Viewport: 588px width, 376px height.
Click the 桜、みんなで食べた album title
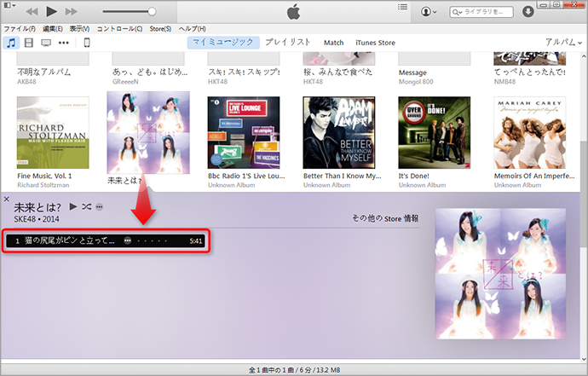tap(337, 72)
